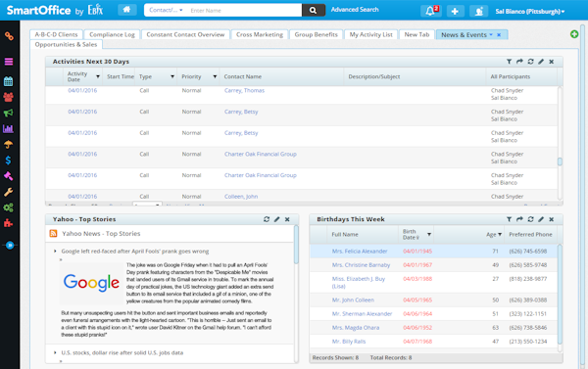Open Mr. Sherman Alexander's record
588x369 pixels.
pyautogui.click(x=362, y=313)
